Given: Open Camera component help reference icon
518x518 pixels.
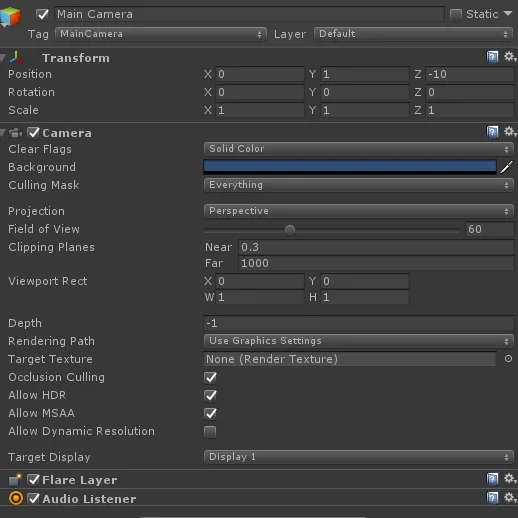Looking at the screenshot, I should [492, 132].
